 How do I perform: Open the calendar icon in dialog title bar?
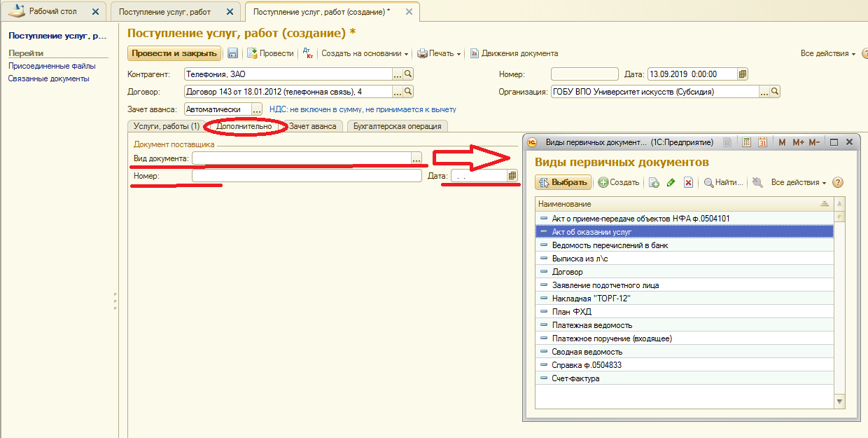pyautogui.click(x=763, y=142)
